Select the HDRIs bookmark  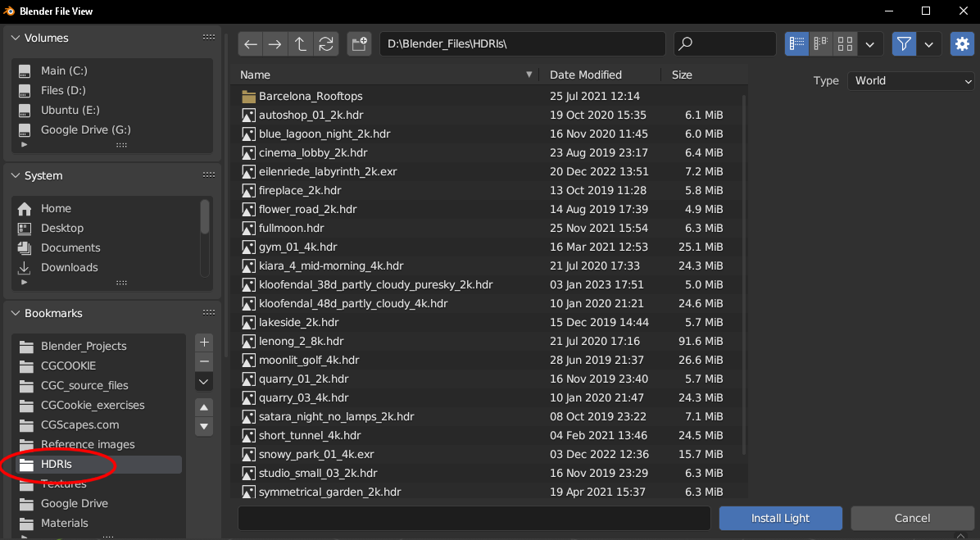[98, 465]
